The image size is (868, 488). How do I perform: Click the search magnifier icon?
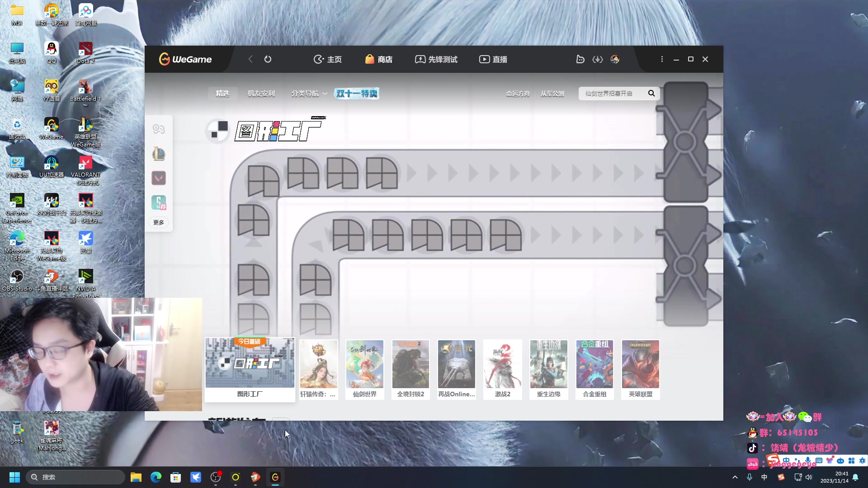[x=651, y=93]
